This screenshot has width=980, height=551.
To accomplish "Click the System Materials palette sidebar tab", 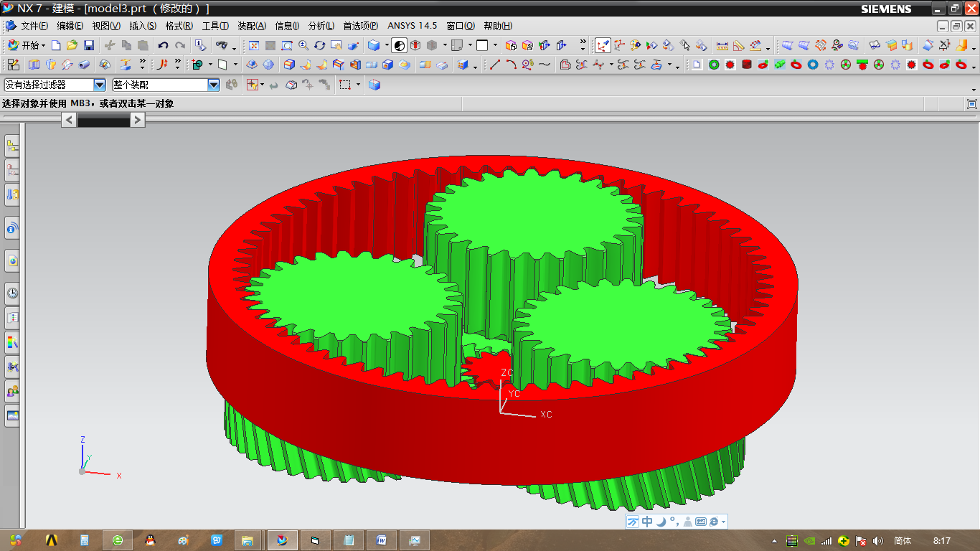I will [x=12, y=342].
